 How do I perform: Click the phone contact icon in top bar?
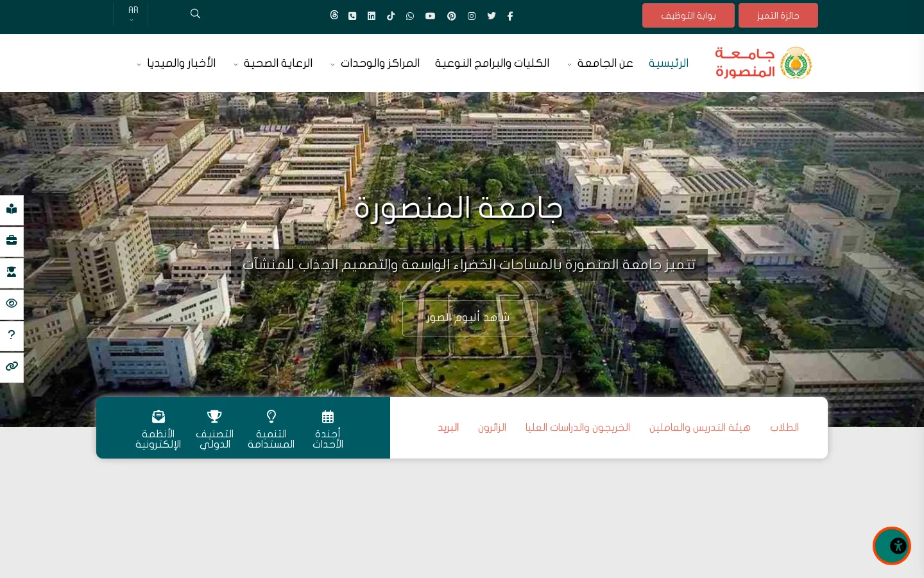tap(352, 16)
